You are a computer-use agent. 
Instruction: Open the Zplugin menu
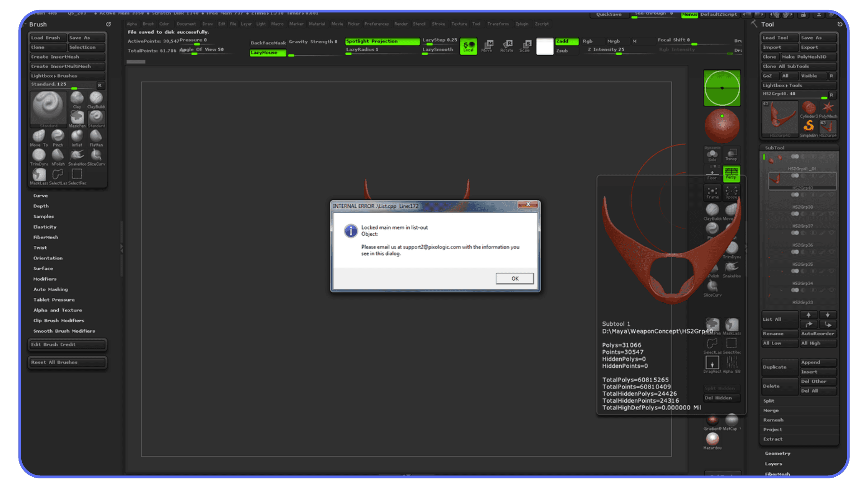[522, 24]
